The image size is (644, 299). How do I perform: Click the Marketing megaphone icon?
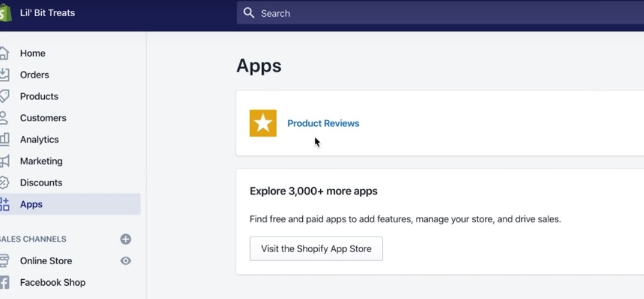click(x=4, y=161)
